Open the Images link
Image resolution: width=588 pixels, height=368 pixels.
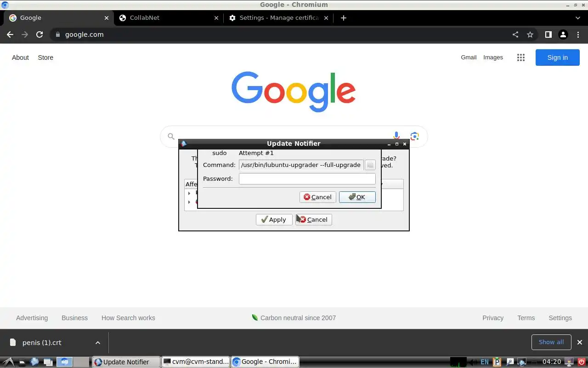[x=493, y=57]
